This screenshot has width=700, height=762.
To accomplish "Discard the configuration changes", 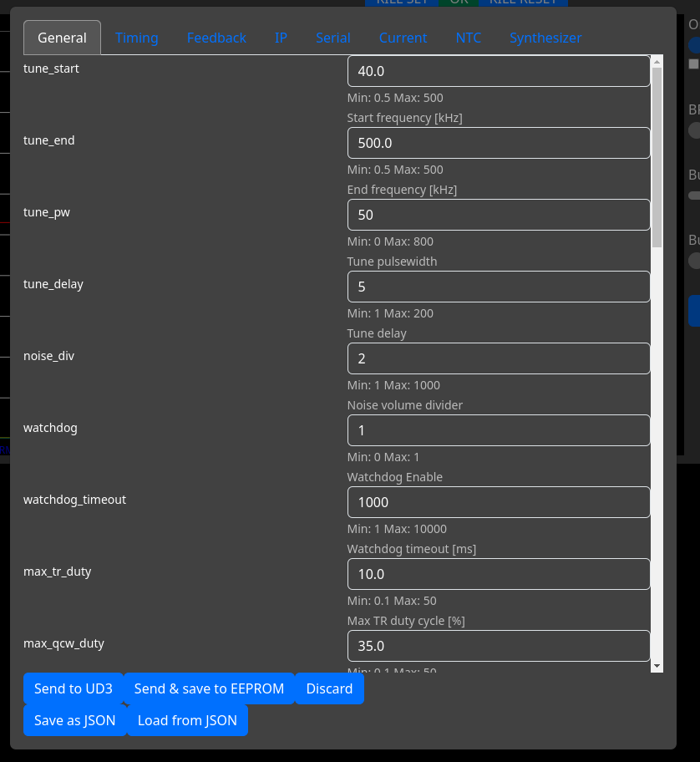I will [x=329, y=688].
